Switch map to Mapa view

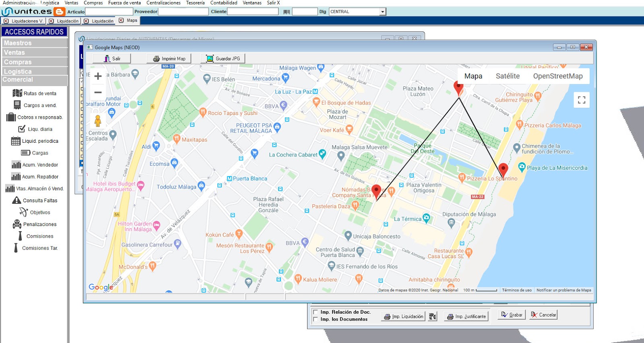(x=473, y=76)
